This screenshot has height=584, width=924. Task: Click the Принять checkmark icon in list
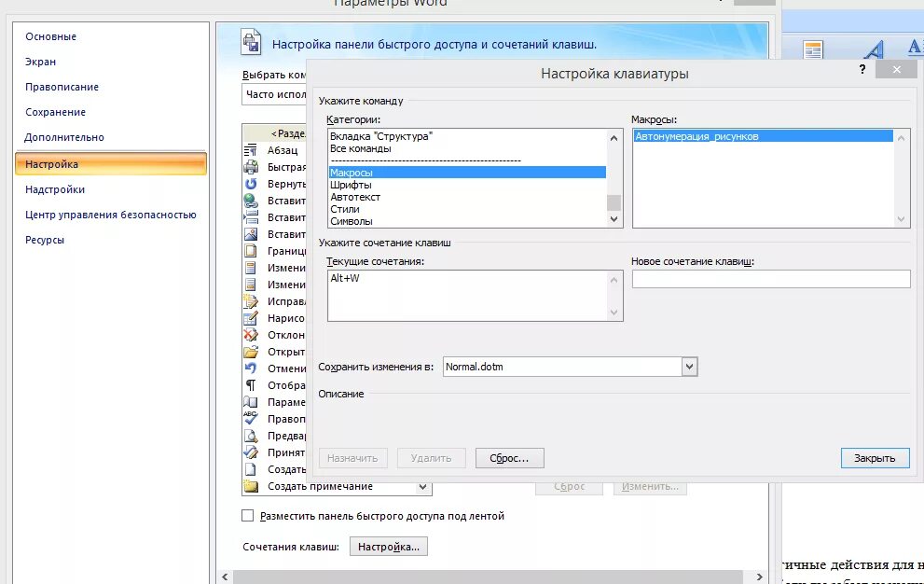(x=251, y=452)
